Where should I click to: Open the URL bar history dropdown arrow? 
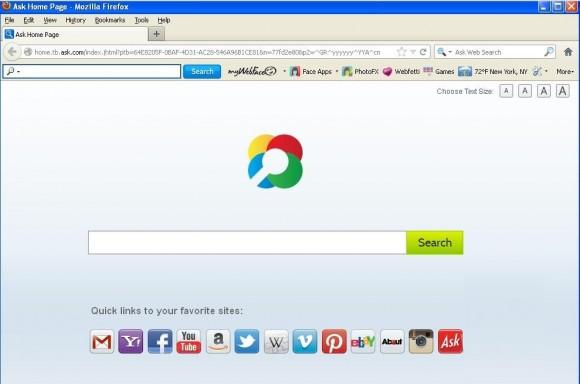[x=413, y=52]
